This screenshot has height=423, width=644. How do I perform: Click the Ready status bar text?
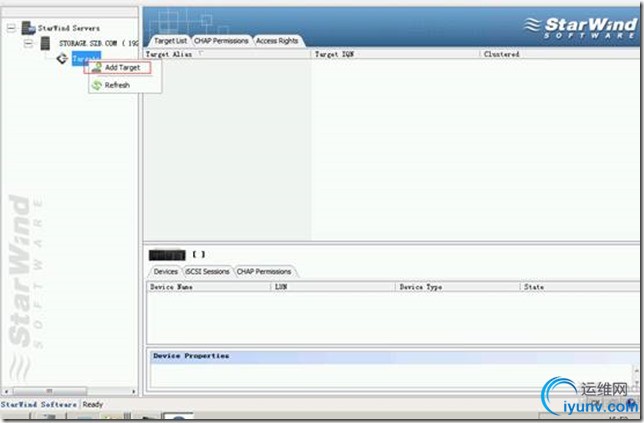coord(93,405)
